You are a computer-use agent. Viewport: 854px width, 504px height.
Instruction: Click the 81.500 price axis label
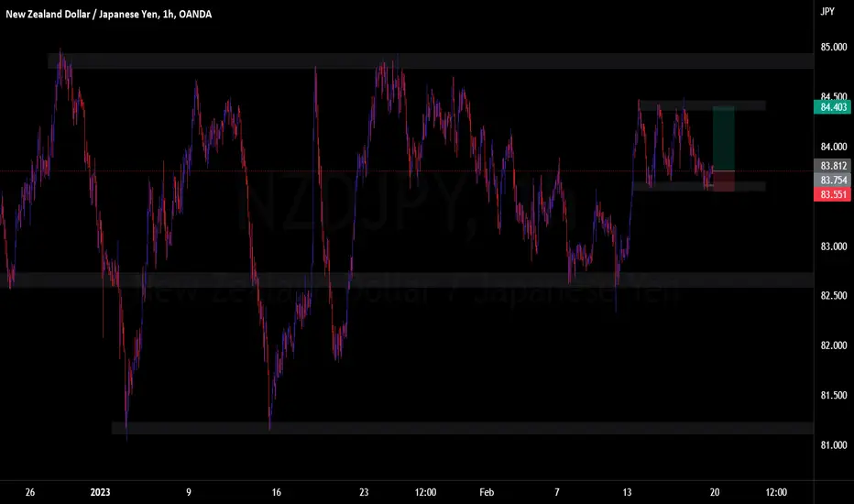(833, 395)
